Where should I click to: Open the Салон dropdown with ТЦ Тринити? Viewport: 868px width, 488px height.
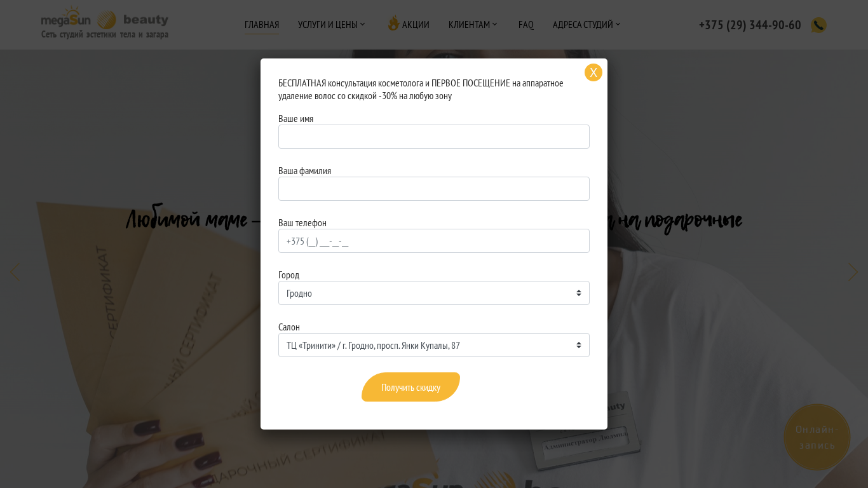point(434,345)
